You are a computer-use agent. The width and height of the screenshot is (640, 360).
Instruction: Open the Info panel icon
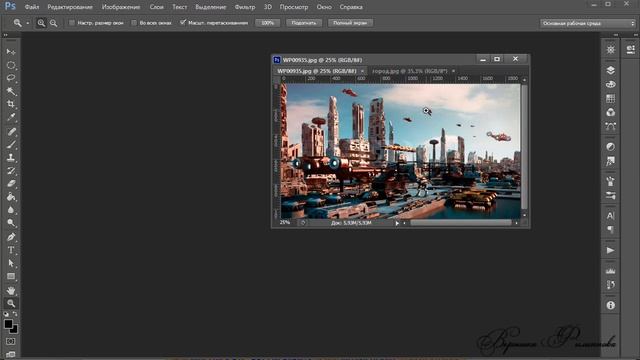[x=611, y=305]
